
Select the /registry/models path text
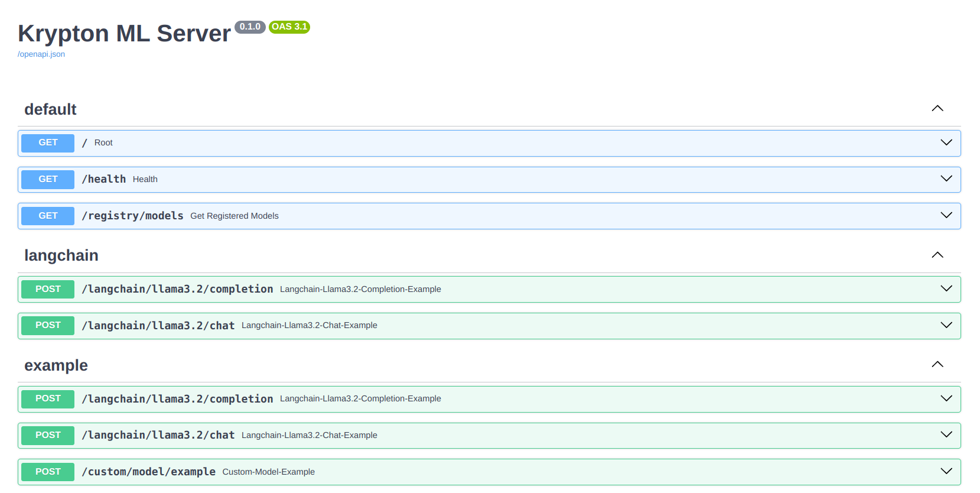tap(133, 216)
